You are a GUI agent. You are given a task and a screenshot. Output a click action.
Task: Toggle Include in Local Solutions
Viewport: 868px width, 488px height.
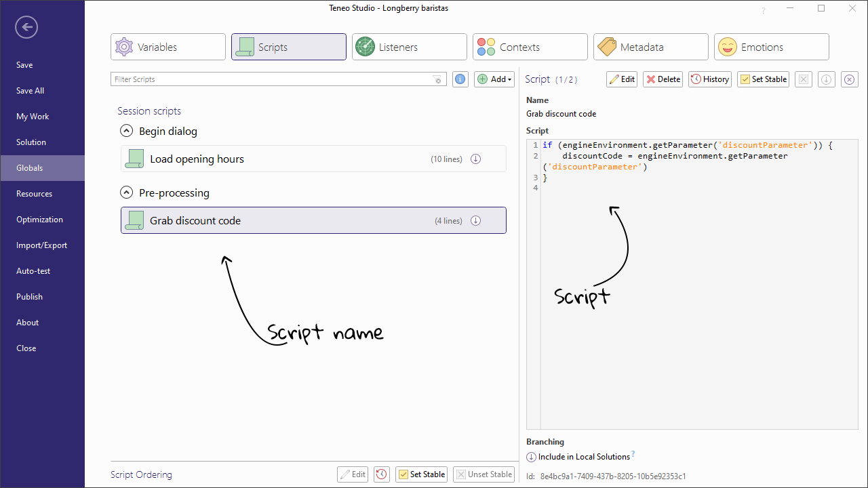pos(532,457)
